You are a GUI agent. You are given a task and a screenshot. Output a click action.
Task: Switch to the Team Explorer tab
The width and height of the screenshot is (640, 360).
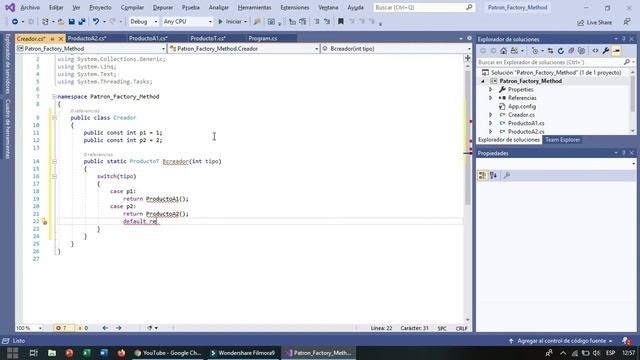pos(563,140)
